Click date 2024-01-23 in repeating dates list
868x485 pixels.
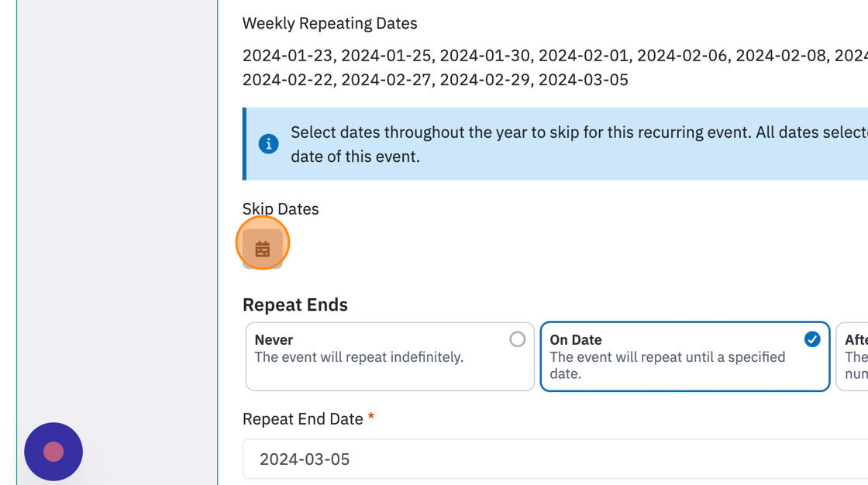click(288, 55)
